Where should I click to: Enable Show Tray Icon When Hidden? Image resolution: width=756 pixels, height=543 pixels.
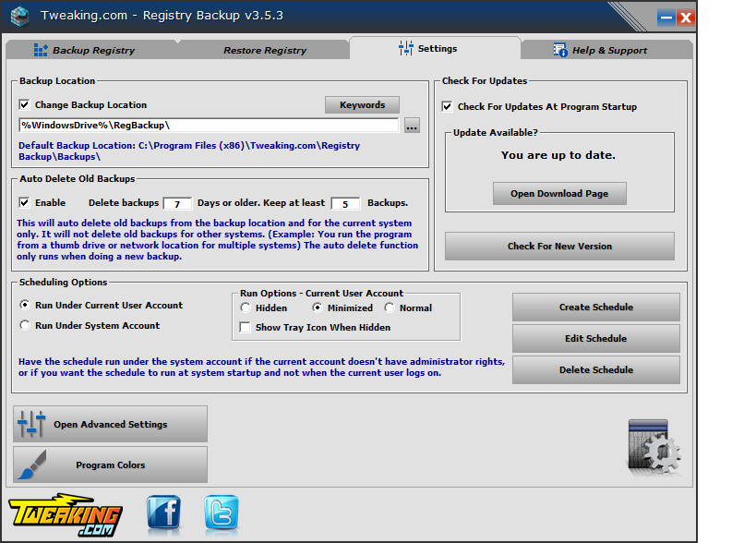click(246, 327)
